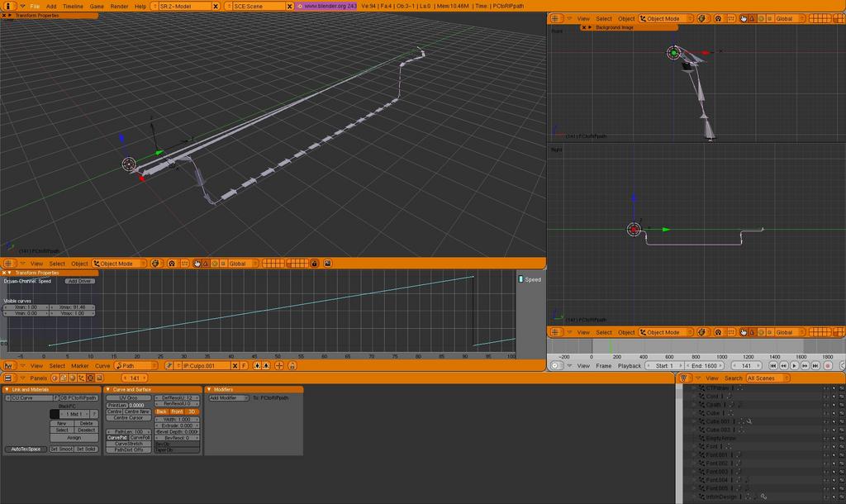Open the Info window type selector icon
The width and height of the screenshot is (846, 504).
(x=7, y=6)
